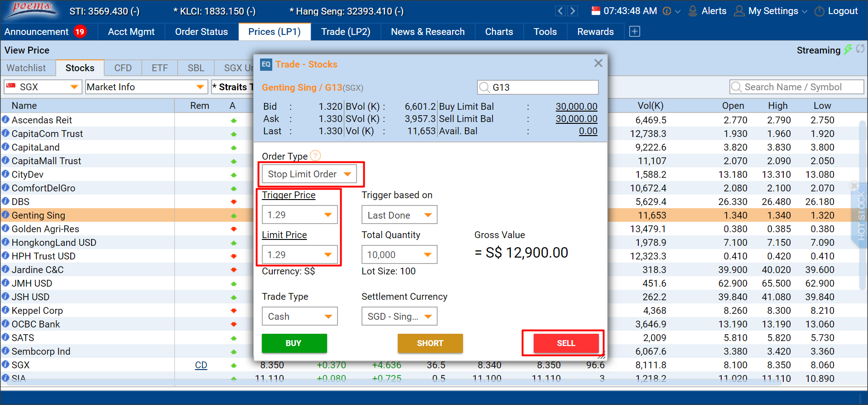
Task: Click the EQ icon in the trade dialog
Action: click(266, 64)
